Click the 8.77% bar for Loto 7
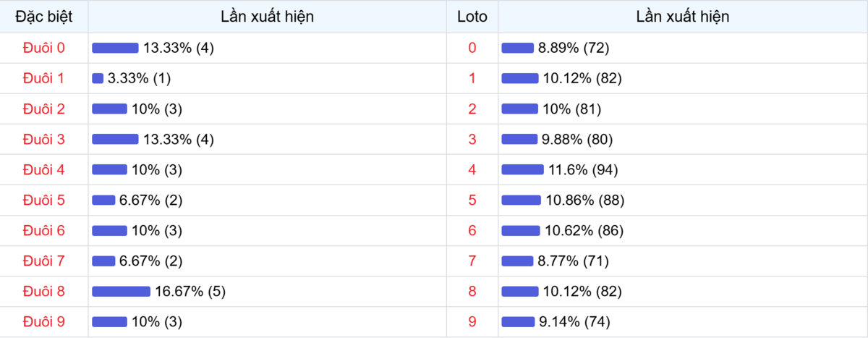 coord(517,261)
